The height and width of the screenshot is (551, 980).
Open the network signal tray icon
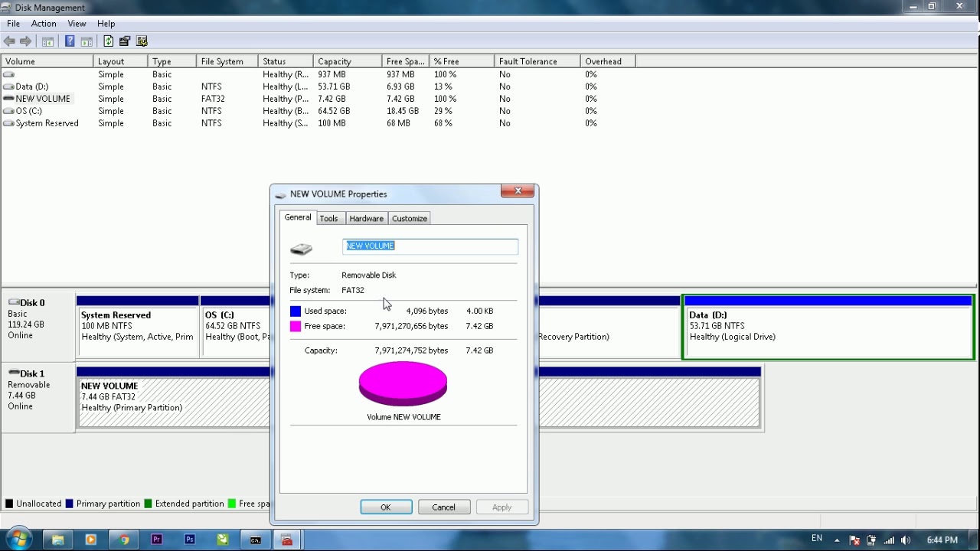(889, 540)
